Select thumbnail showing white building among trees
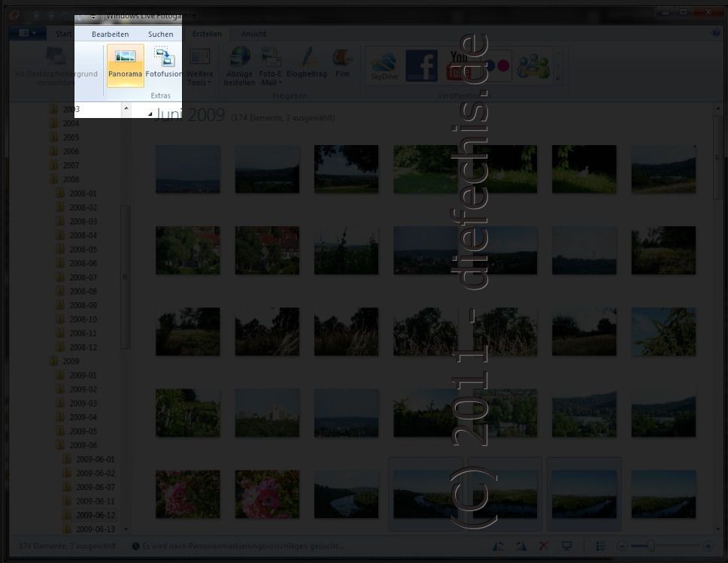Image resolution: width=728 pixels, height=563 pixels. [x=267, y=413]
